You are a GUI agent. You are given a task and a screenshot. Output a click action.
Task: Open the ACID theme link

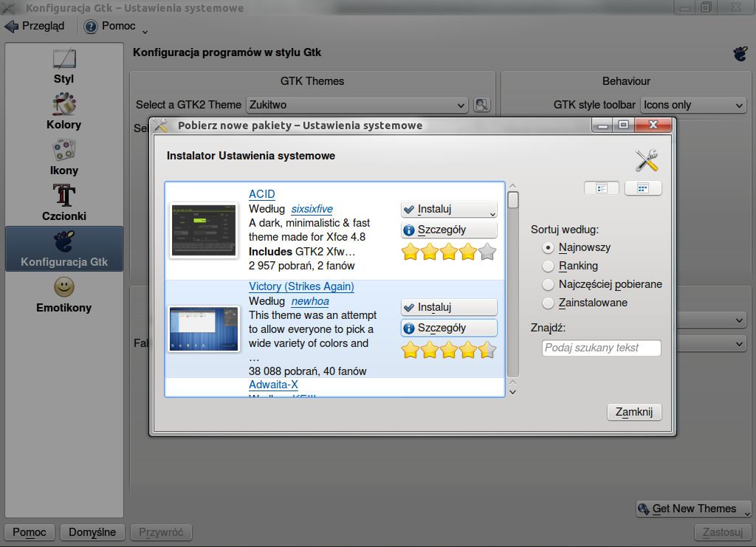(x=262, y=194)
